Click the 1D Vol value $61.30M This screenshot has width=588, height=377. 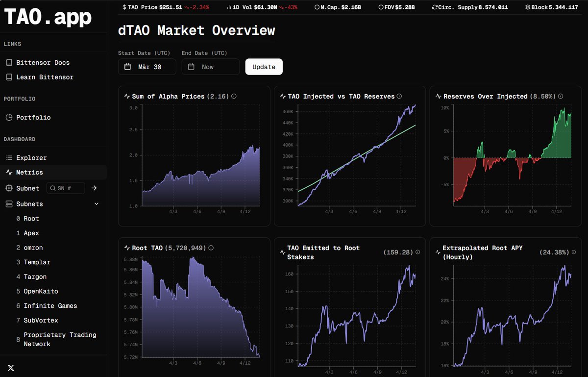point(266,7)
